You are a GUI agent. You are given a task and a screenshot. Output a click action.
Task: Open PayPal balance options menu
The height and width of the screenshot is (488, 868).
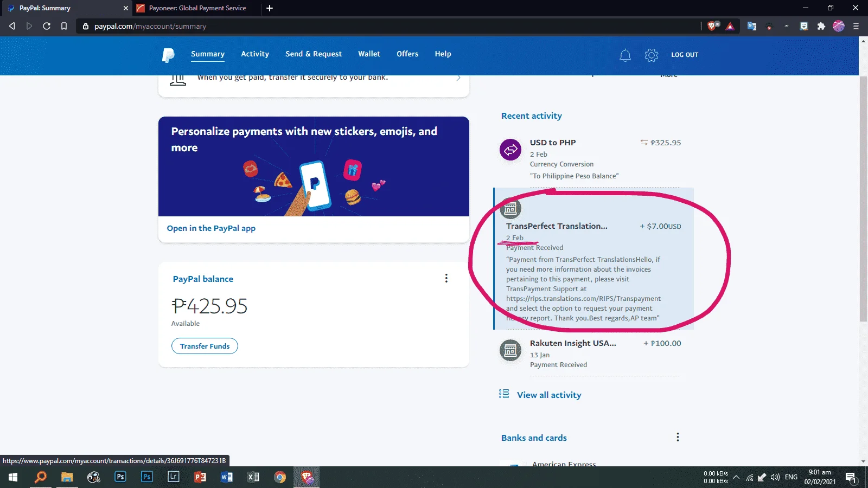tap(446, 278)
